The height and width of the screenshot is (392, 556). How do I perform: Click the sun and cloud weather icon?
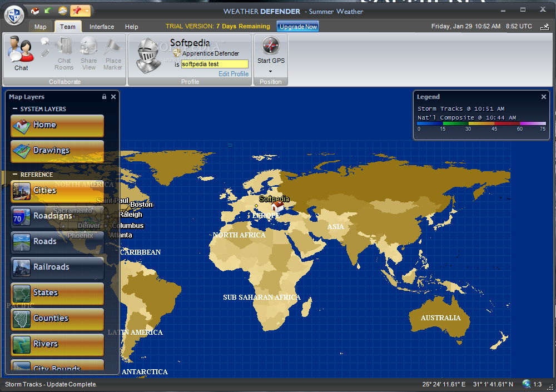62,11
